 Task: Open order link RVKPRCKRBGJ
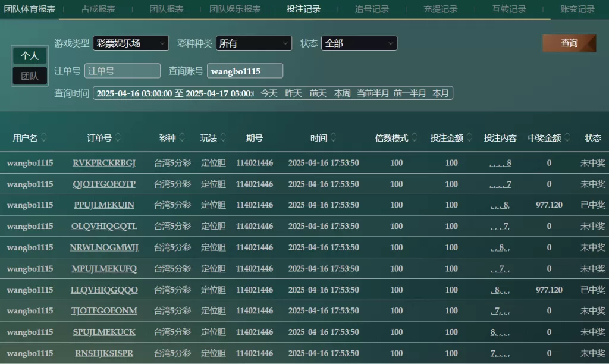104,163
